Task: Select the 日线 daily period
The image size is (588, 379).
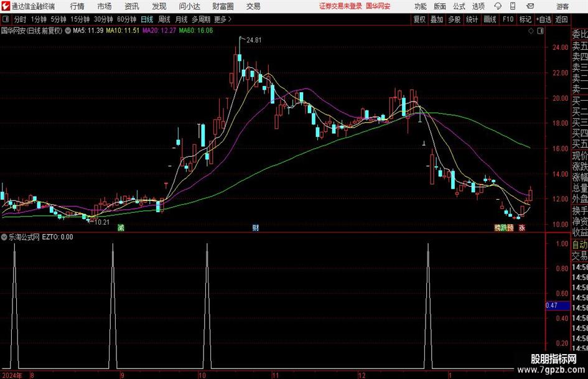Action: click(147, 19)
